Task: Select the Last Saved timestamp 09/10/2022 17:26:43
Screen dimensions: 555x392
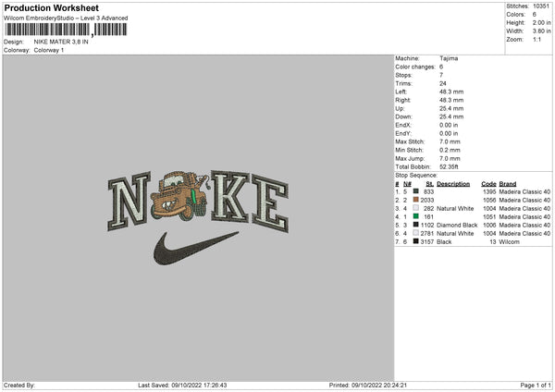Action: point(199,386)
